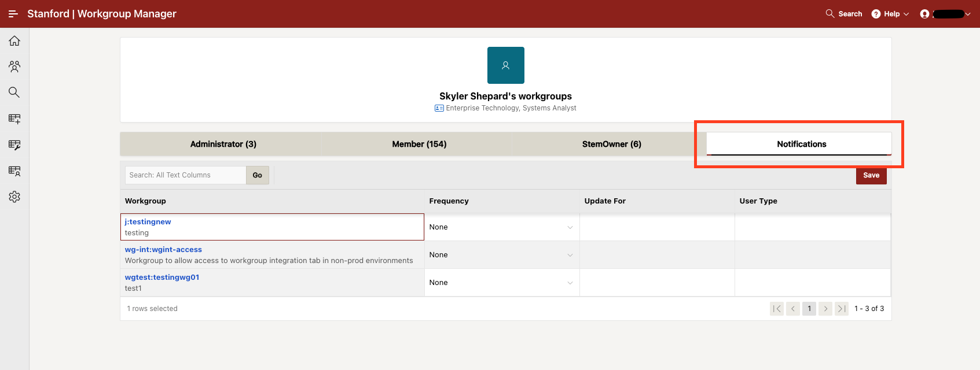Sort by the Workgroup column header
The width and height of the screenshot is (980, 370).
tap(145, 201)
